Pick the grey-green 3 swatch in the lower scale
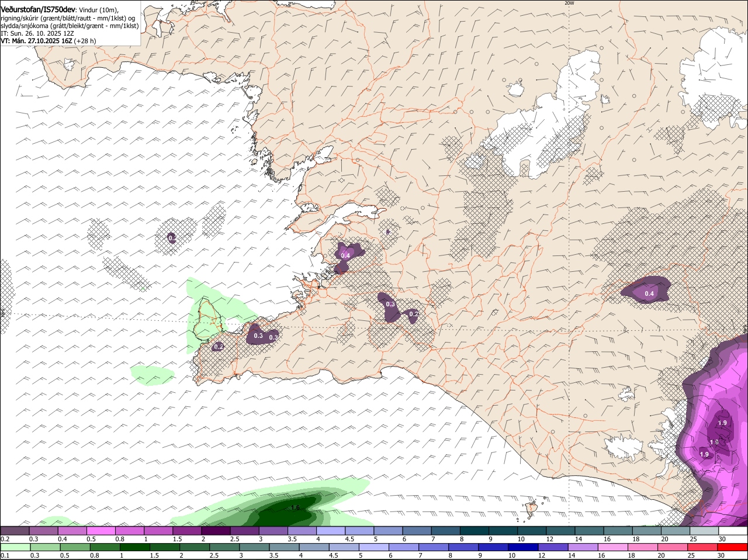Screen dimensions: 748x560 tap(254, 547)
